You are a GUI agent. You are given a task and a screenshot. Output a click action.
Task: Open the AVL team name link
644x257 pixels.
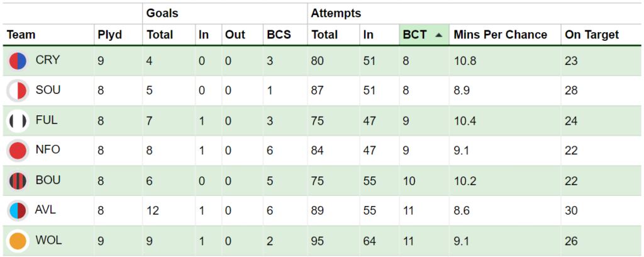point(45,210)
